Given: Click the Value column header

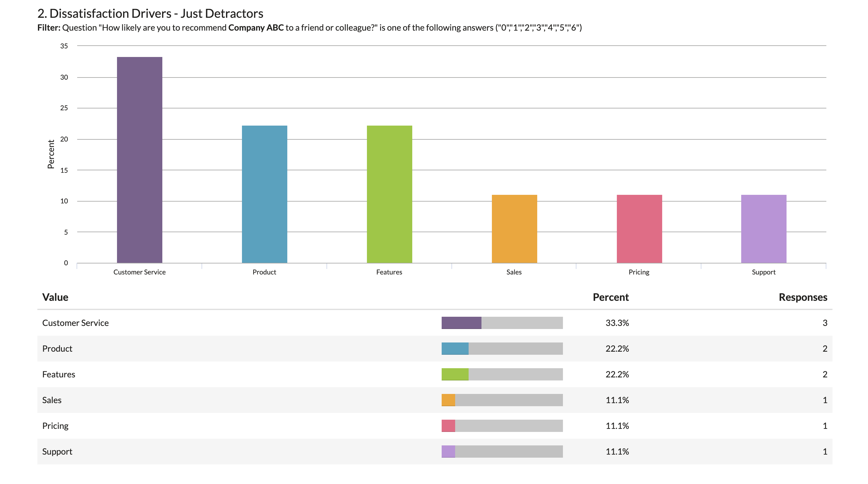Looking at the screenshot, I should 55,297.
